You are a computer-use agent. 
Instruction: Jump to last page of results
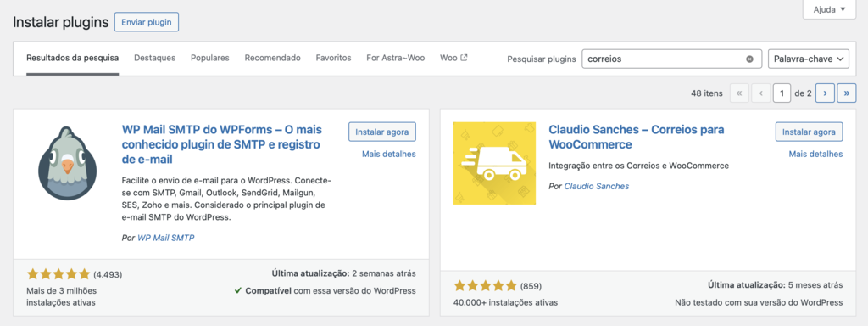coord(847,93)
